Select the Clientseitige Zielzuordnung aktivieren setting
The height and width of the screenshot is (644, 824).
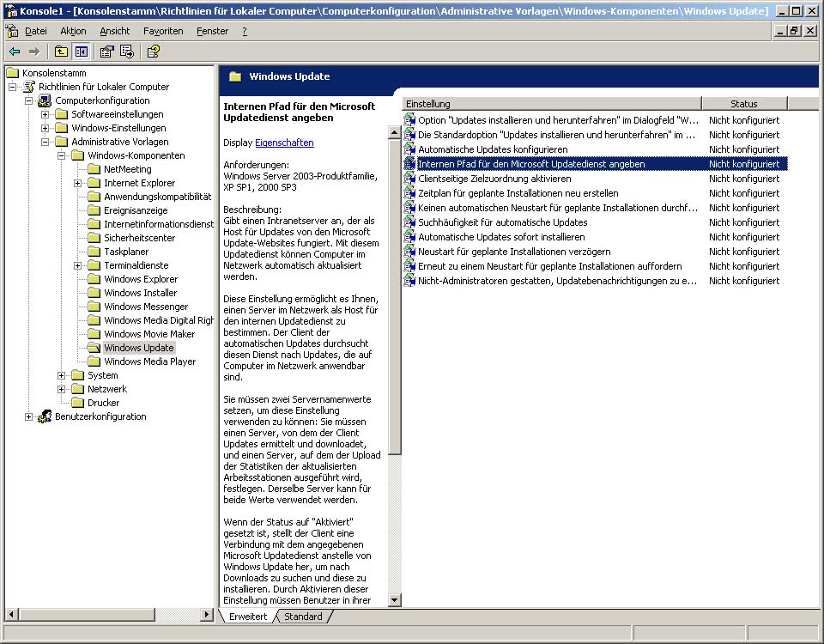click(x=494, y=179)
